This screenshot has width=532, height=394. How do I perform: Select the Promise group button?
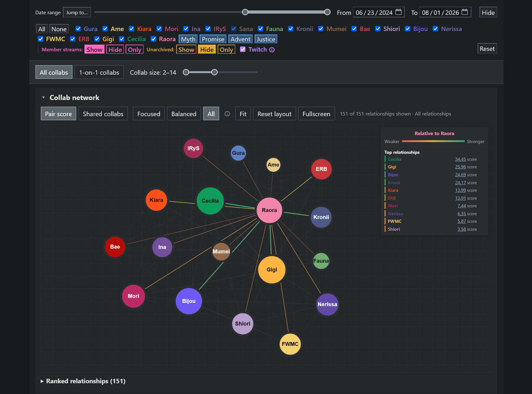coord(213,39)
